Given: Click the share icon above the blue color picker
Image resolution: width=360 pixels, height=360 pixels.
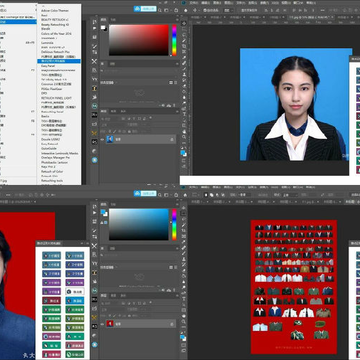Looking at the screenshot, I should (x=176, y=194).
